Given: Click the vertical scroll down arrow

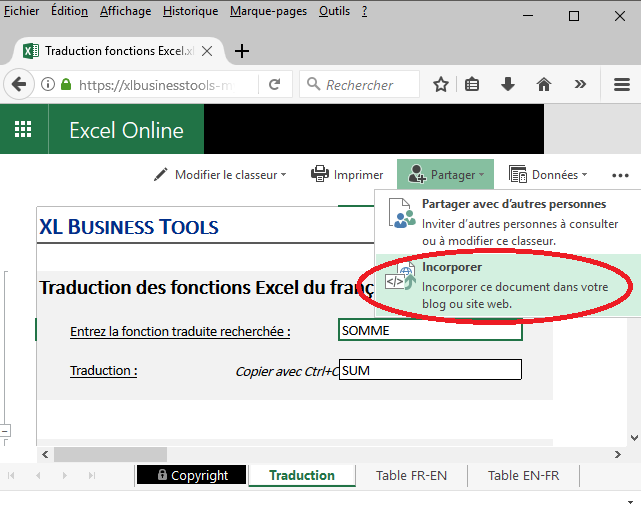Looking at the screenshot, I should pyautogui.click(x=634, y=438).
